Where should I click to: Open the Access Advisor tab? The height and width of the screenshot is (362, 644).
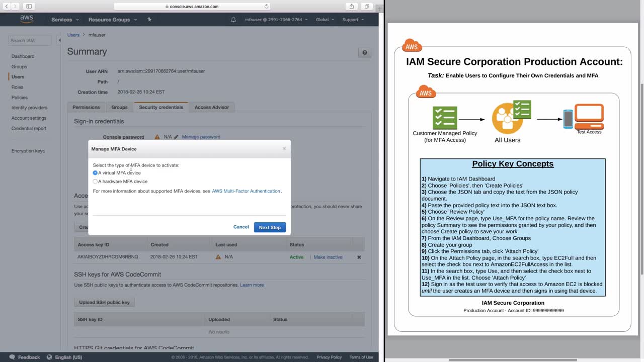pos(212,107)
